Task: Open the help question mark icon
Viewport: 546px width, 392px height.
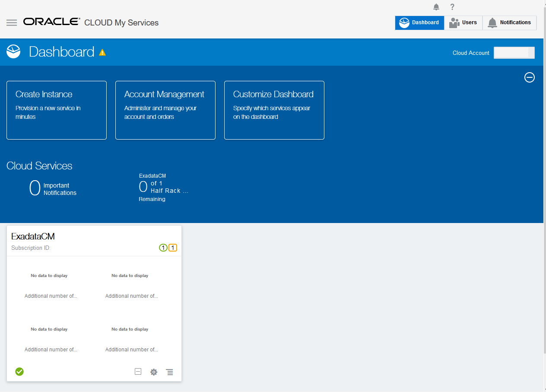Action: (x=452, y=7)
